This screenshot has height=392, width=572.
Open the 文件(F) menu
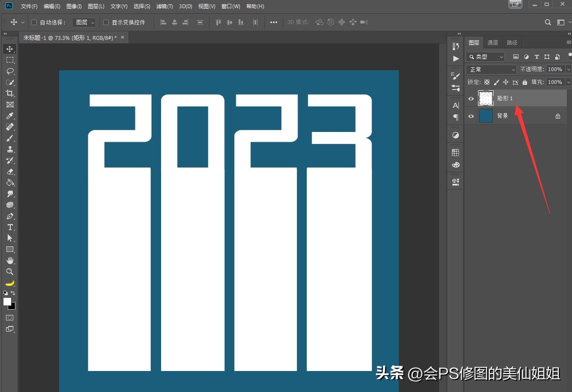[29, 6]
